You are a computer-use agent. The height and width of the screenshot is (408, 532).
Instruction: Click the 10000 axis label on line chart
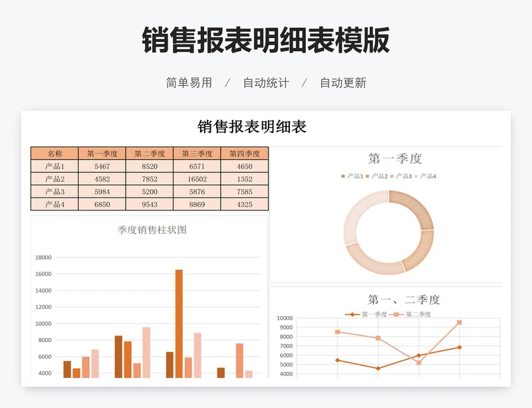[285, 318]
